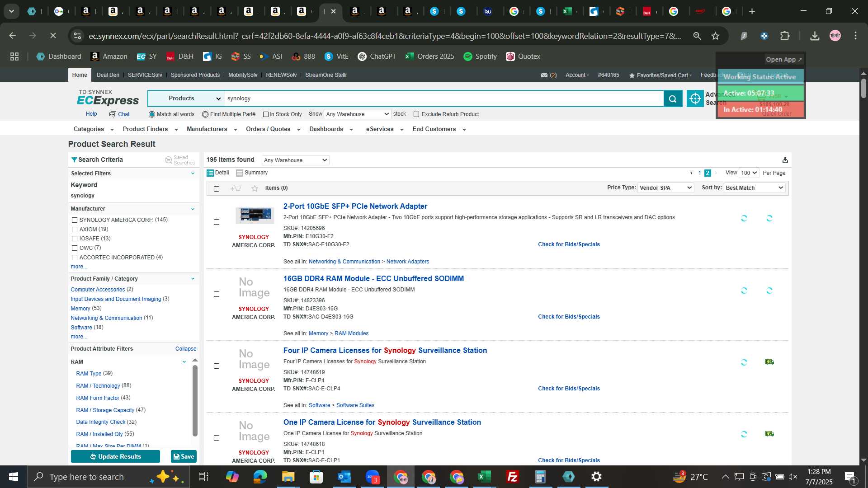
Task: Open Sort by Best Match dropdown
Action: tap(755, 188)
